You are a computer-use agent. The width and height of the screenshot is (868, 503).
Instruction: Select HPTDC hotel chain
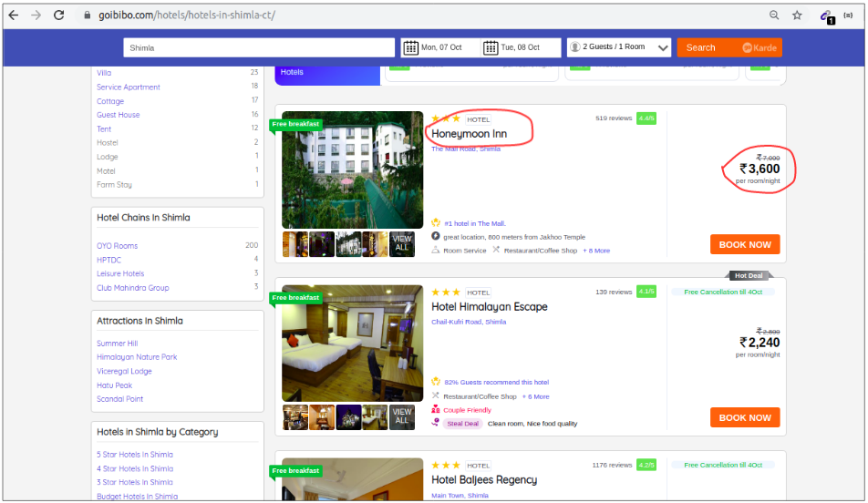[x=108, y=260]
